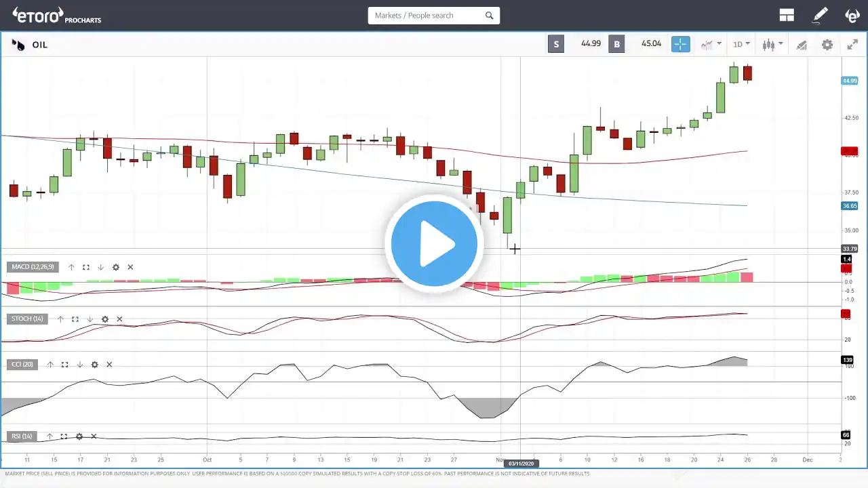Click the S sell button
This screenshot has height=488, width=868.
coord(556,45)
